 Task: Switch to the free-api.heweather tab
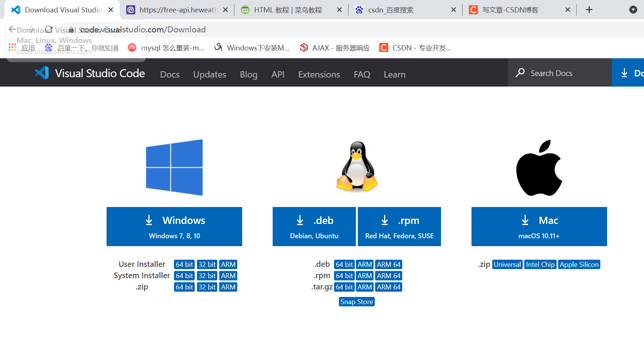pos(177,10)
